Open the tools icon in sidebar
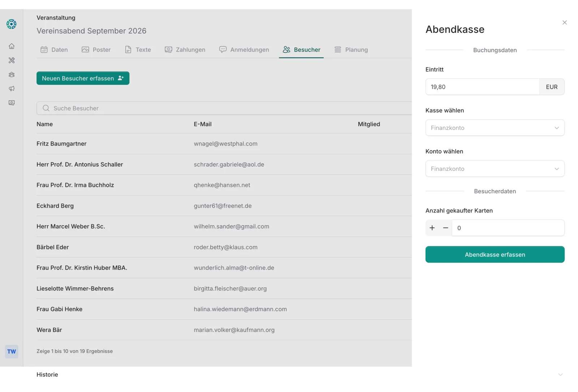The width and height of the screenshot is (578, 392). click(x=12, y=60)
